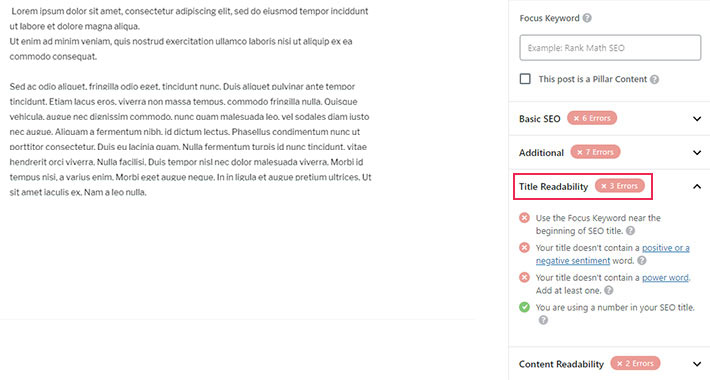Open the help icon under the number in SEO title rule

(543, 320)
